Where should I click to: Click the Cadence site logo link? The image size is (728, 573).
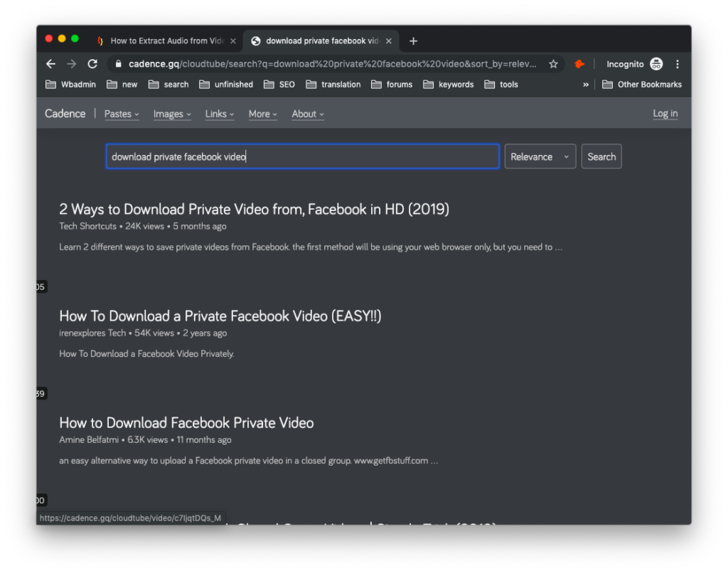(65, 114)
